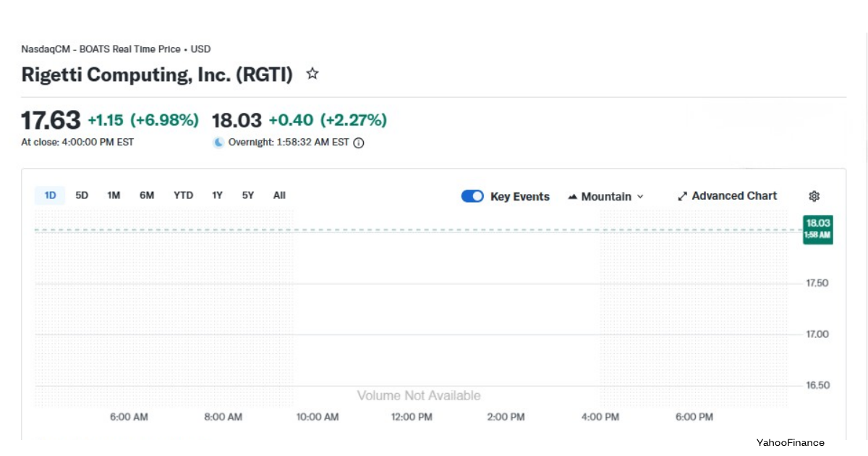
Task: Switch the Key Events toggle state
Action: (472, 195)
